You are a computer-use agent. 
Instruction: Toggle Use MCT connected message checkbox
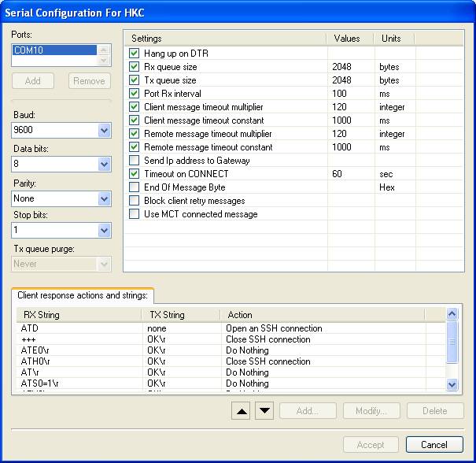point(134,214)
